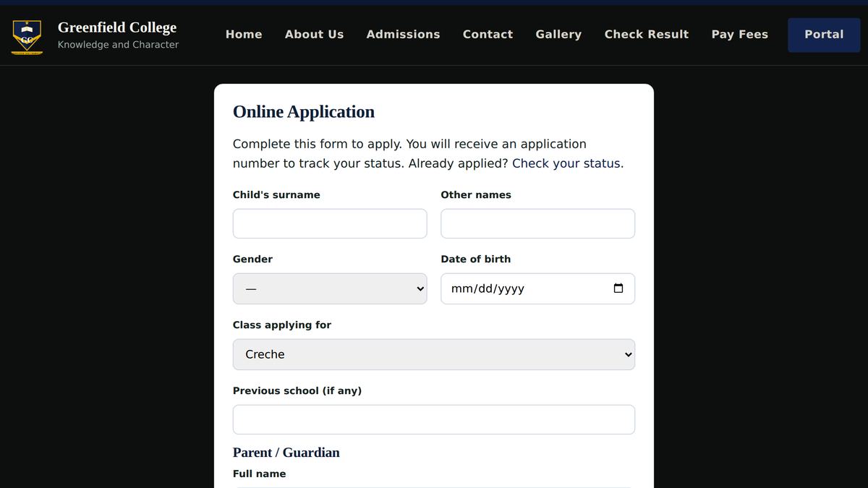
Task: Click the Gender label
Action: [x=252, y=259]
